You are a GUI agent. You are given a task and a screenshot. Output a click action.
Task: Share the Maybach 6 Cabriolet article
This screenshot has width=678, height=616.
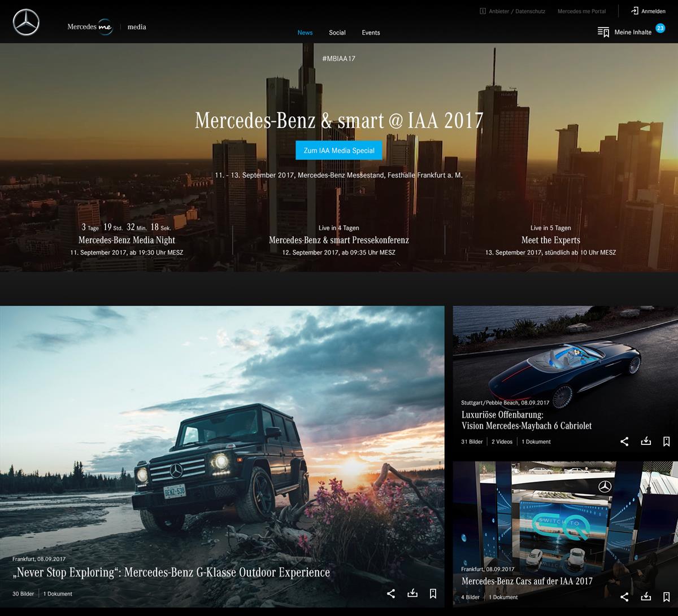(624, 442)
